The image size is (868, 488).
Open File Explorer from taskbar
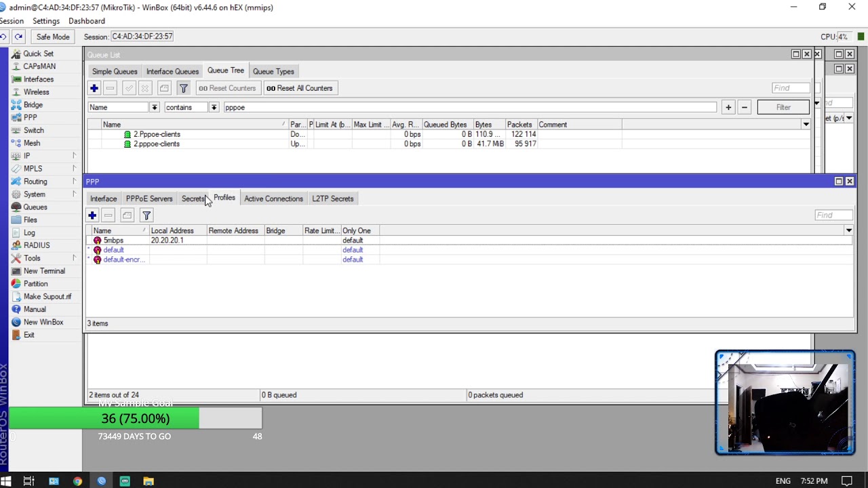click(x=149, y=481)
